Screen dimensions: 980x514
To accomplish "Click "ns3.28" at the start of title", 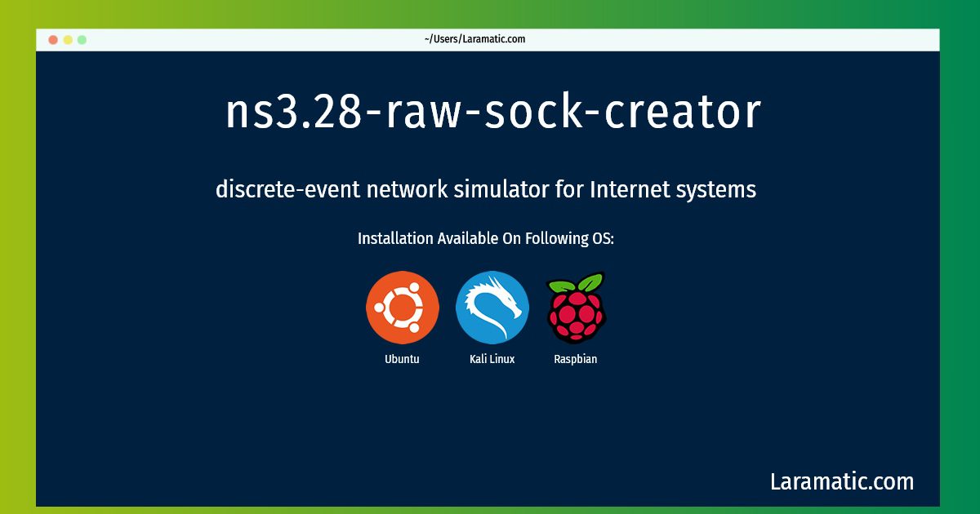I will (x=294, y=112).
